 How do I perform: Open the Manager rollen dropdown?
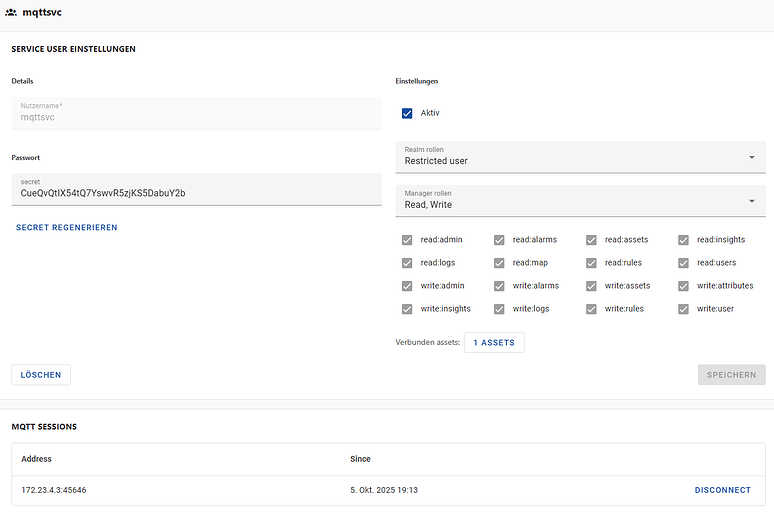(x=580, y=200)
